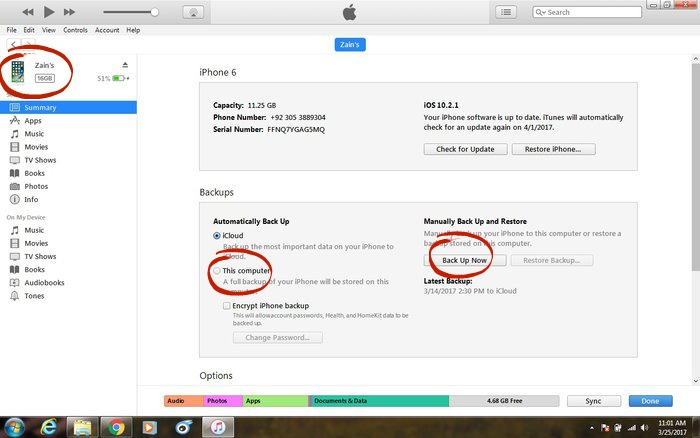Click the iTunes taskbar icon
Screen dimensions: 700x438
pyautogui.click(x=218, y=428)
